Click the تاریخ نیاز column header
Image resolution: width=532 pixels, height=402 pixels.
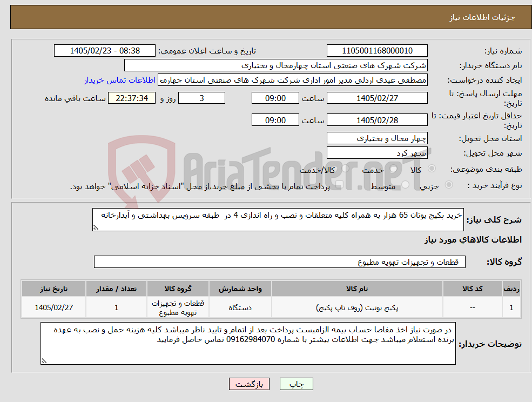(53, 289)
